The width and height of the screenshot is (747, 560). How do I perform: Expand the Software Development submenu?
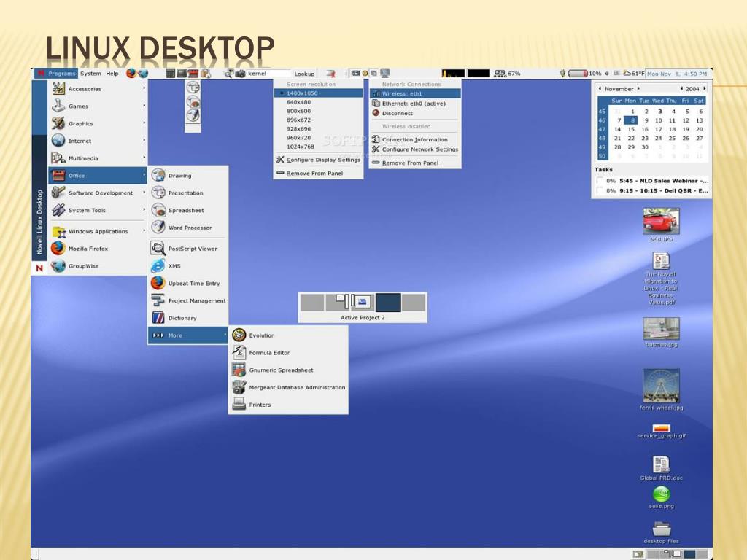click(x=98, y=192)
